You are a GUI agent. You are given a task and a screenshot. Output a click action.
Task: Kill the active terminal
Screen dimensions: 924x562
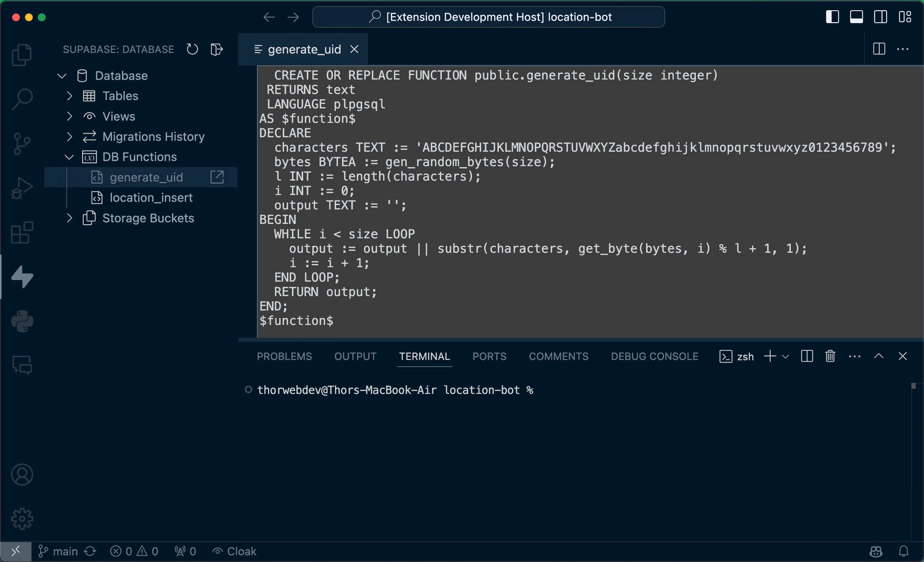(830, 356)
